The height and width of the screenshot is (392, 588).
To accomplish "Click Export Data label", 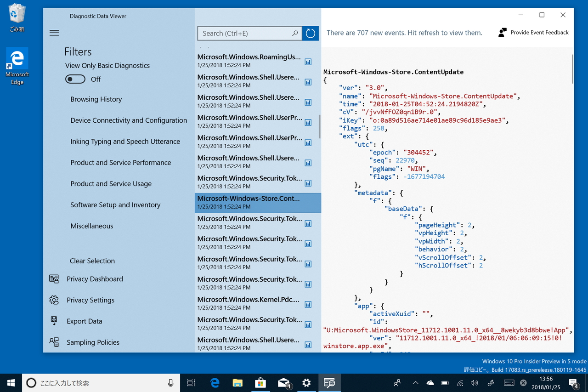I will tap(85, 321).
